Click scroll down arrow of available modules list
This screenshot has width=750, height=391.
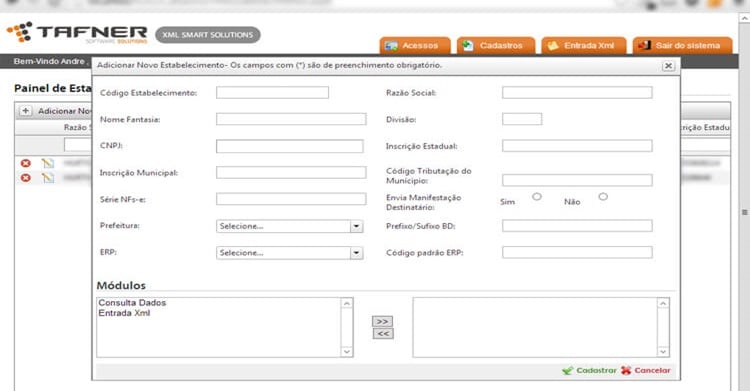pos(347,352)
